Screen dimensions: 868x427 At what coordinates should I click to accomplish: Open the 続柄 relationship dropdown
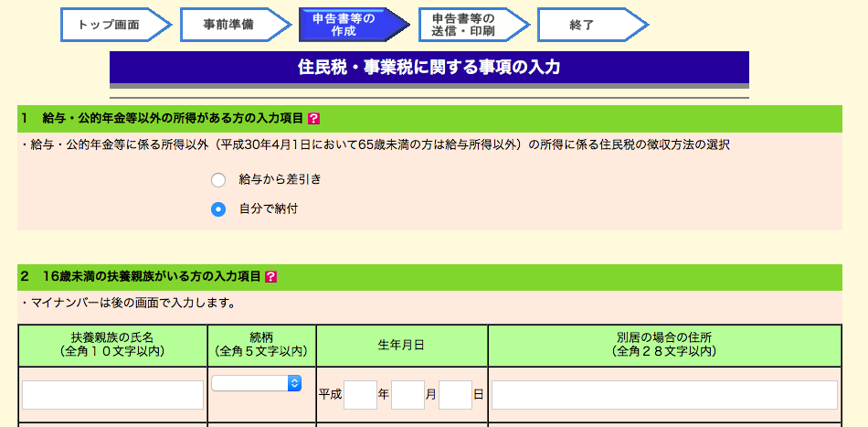click(257, 383)
